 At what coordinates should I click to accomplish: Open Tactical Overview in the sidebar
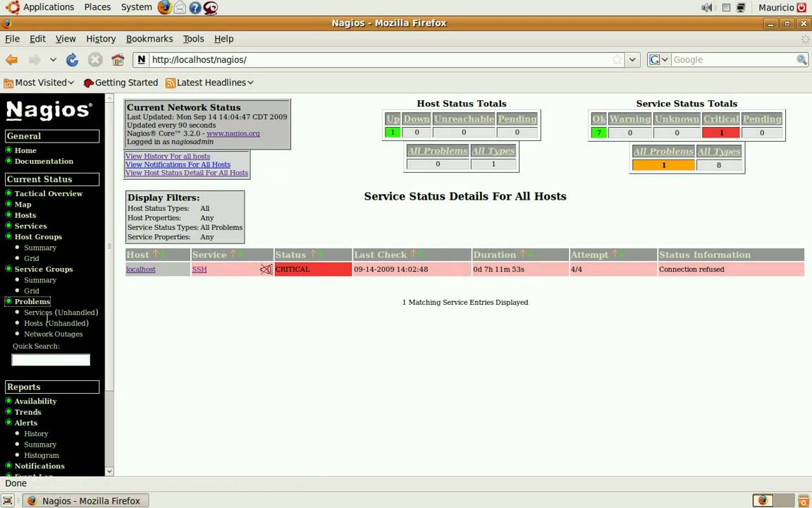pyautogui.click(x=49, y=193)
